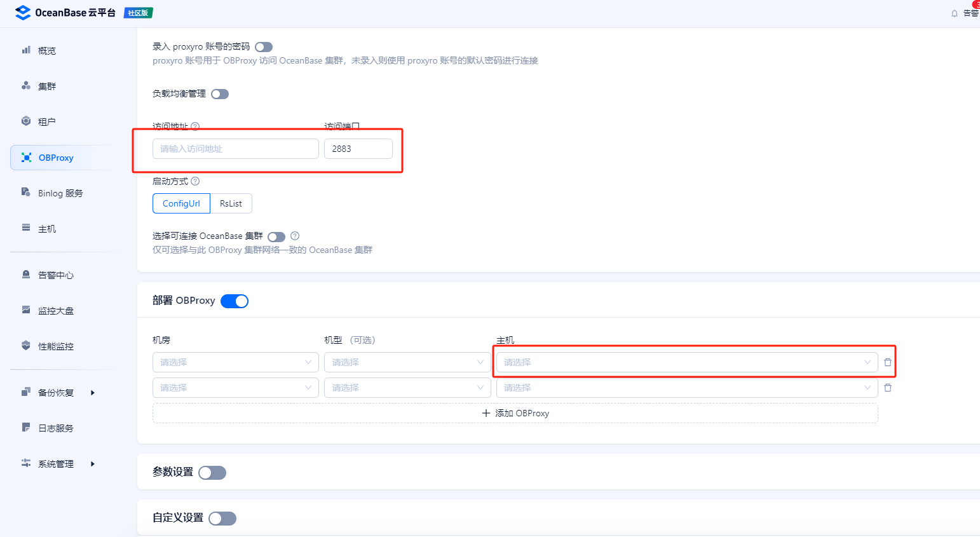Click the 备份恢复 backup restore icon
Image resolution: width=980 pixels, height=537 pixels.
click(26, 391)
